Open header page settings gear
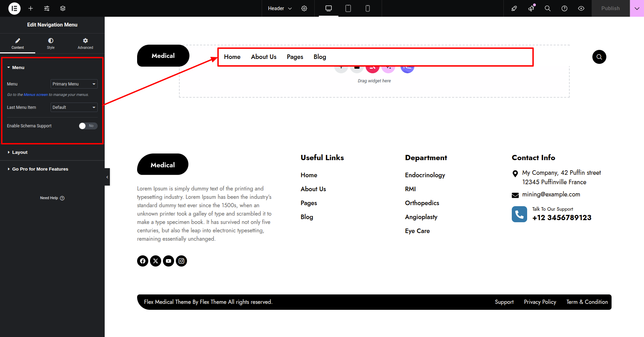This screenshot has height=337, width=644. [304, 8]
